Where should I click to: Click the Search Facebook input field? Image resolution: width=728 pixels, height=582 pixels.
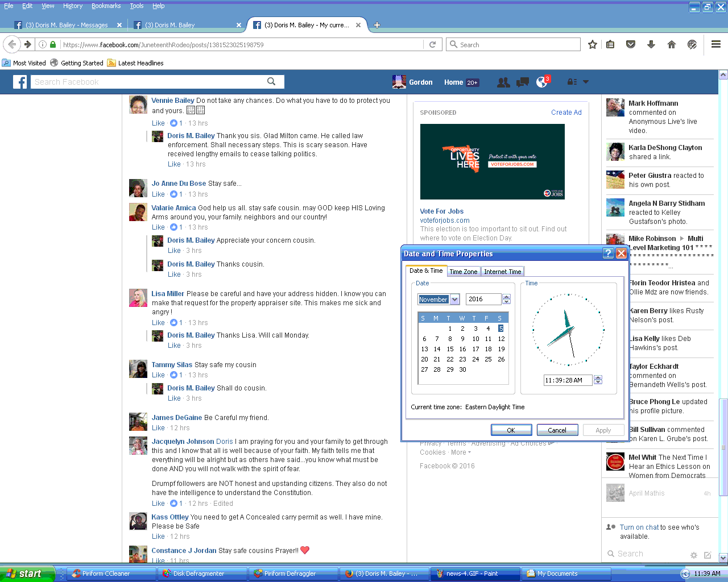click(149, 82)
